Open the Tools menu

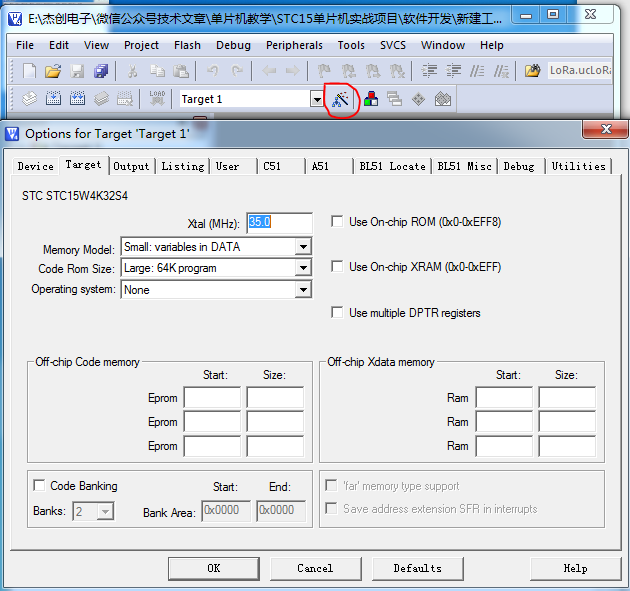[351, 45]
